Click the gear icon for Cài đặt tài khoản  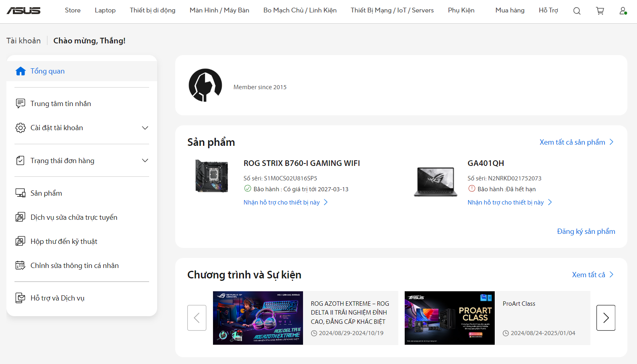point(20,128)
